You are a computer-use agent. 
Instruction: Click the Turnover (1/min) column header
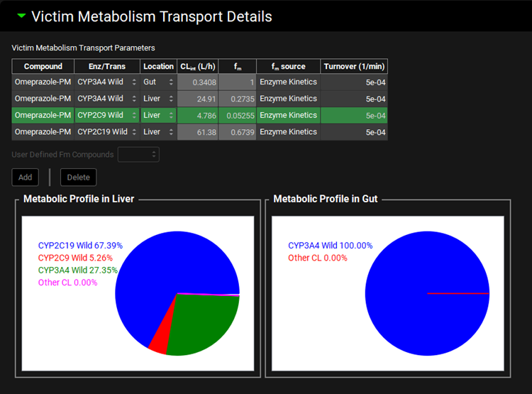tap(353, 66)
